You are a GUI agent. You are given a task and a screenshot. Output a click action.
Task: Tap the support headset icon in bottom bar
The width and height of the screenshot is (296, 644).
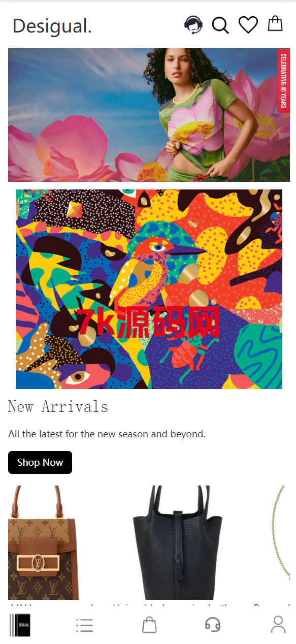tap(213, 625)
